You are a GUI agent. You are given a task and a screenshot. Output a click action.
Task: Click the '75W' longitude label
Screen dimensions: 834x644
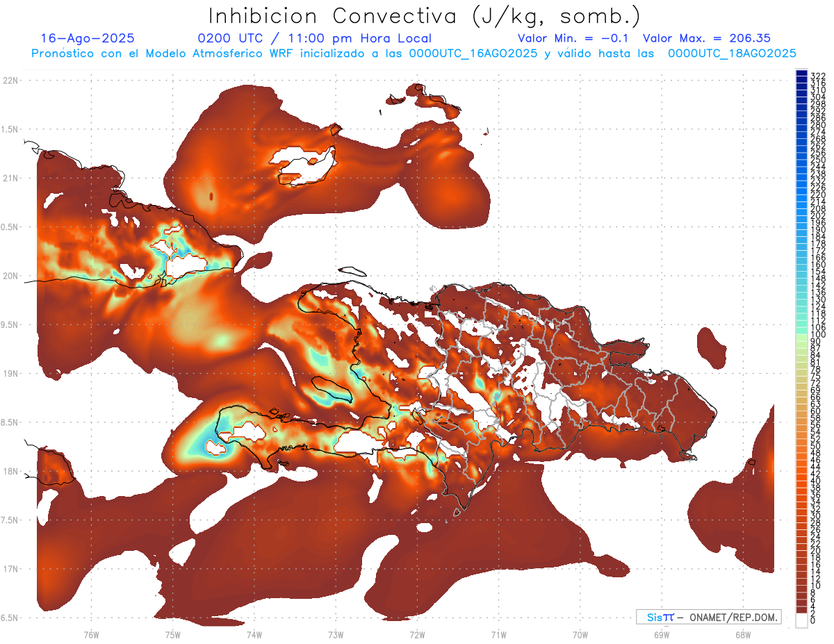(172, 635)
